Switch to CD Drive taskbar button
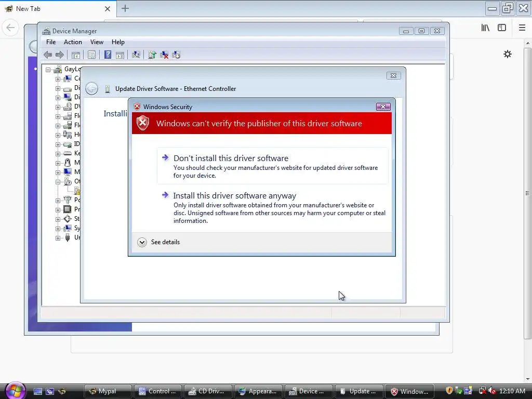 pyautogui.click(x=208, y=391)
